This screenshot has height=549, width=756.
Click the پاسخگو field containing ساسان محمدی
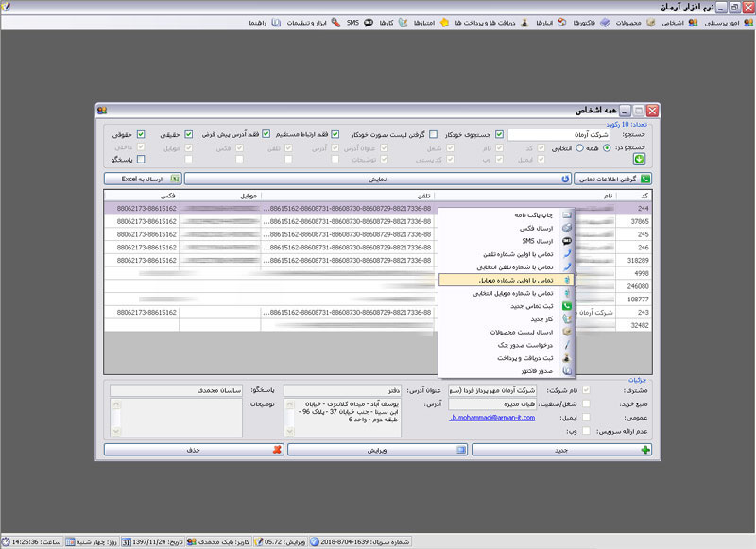176,390
